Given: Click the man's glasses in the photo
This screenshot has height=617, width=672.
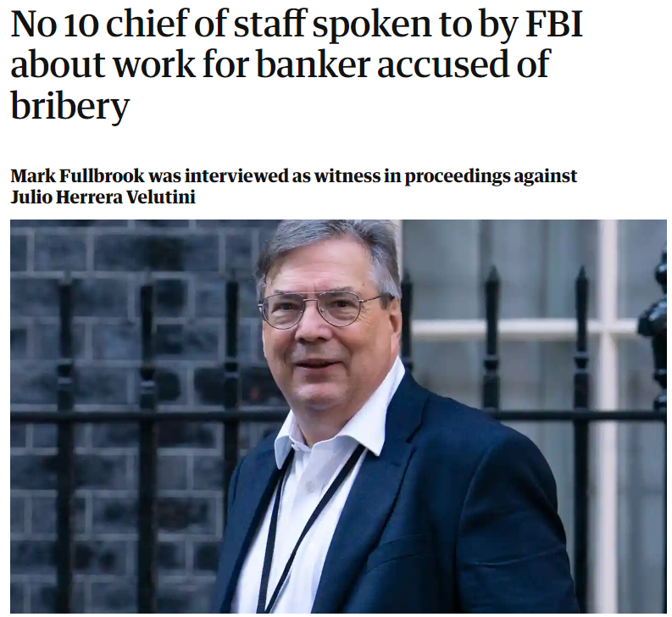Looking at the screenshot, I should pos(319,308).
